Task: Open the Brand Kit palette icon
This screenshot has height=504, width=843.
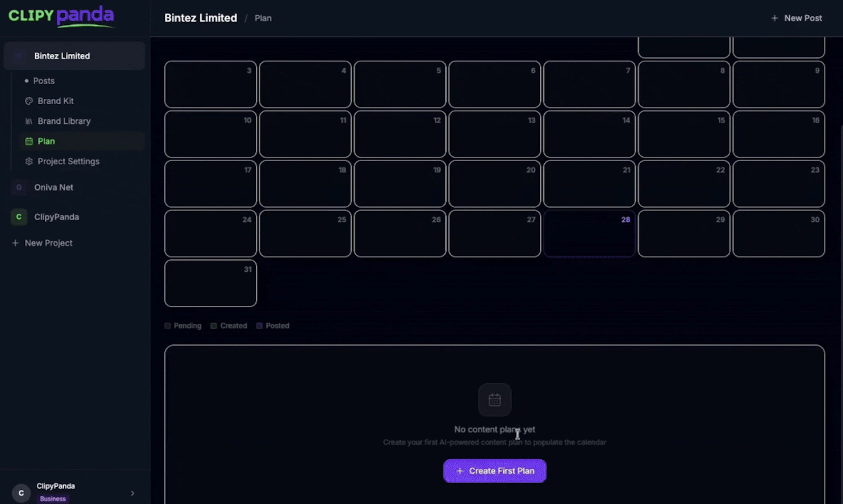Action: [x=29, y=101]
